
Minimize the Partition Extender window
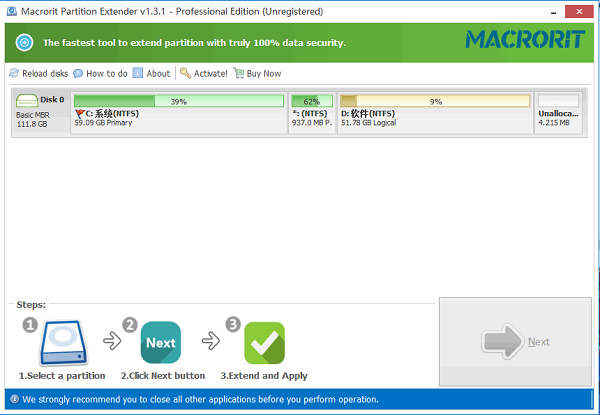coord(553,12)
